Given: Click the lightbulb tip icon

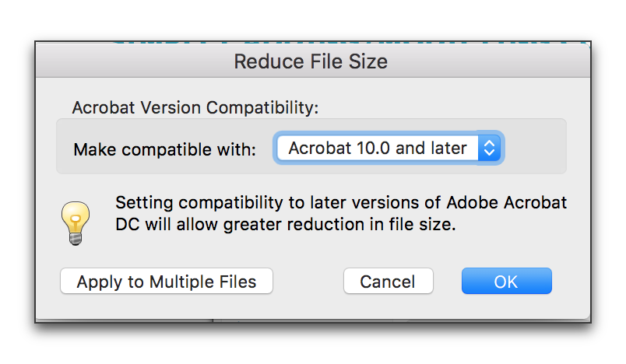Looking at the screenshot, I should pyautogui.click(x=76, y=223).
